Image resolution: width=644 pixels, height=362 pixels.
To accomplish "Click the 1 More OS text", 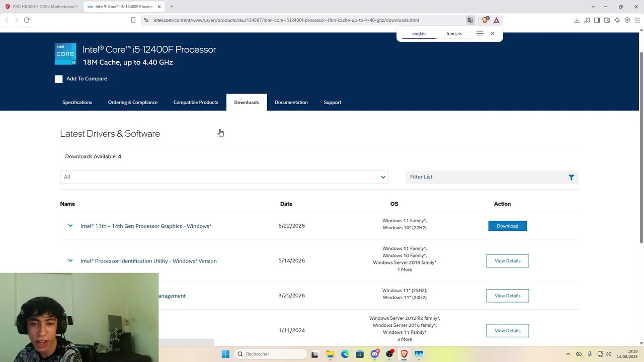I will click(x=405, y=269).
